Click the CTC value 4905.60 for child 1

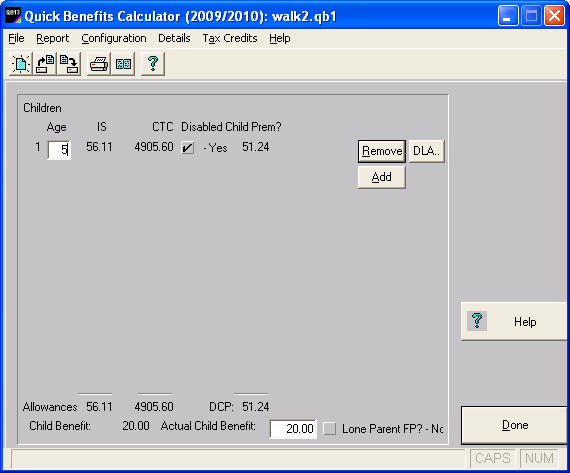pos(154,147)
